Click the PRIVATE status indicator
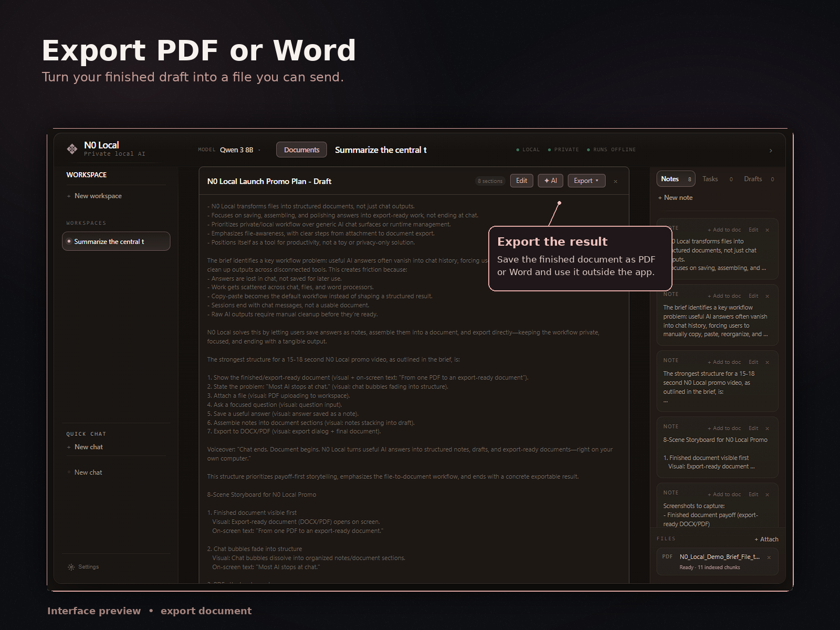The width and height of the screenshot is (840, 630). click(563, 150)
